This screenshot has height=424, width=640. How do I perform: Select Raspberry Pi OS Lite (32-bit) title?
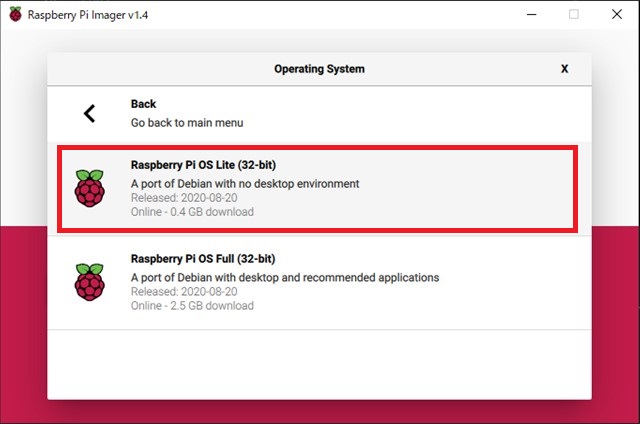pyautogui.click(x=203, y=165)
